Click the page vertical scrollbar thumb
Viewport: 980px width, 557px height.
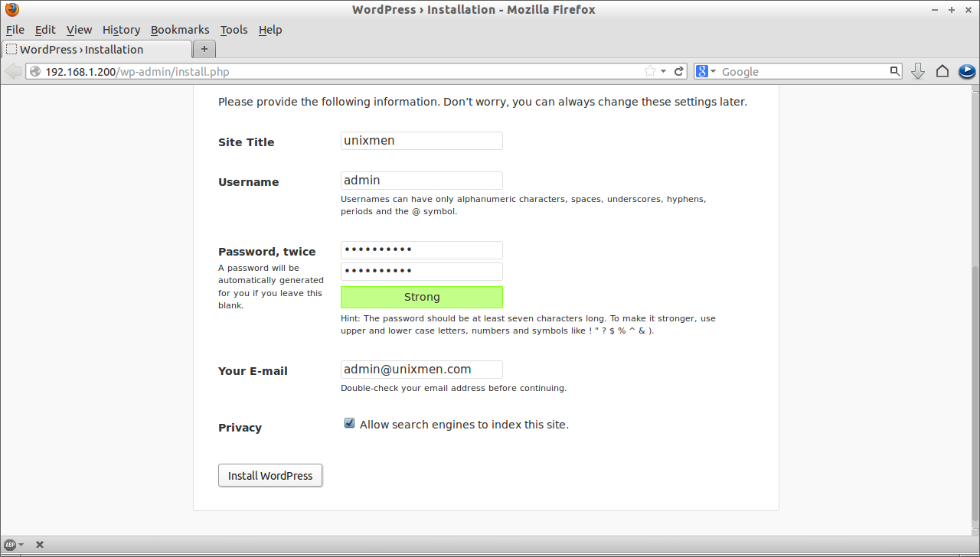[975, 394]
